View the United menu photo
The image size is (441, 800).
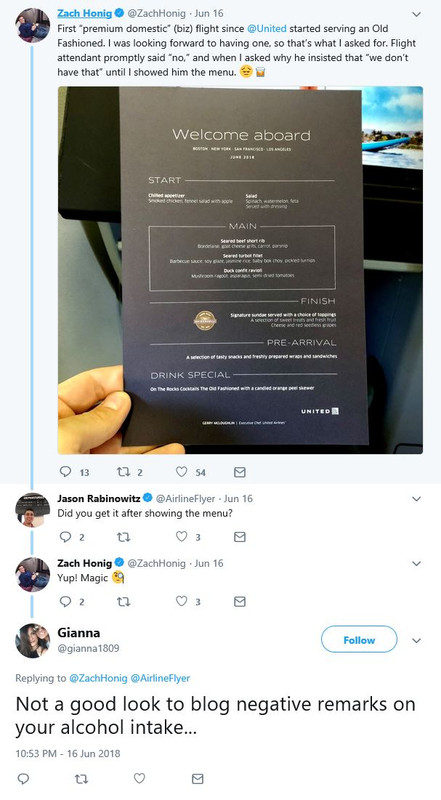pos(240,270)
